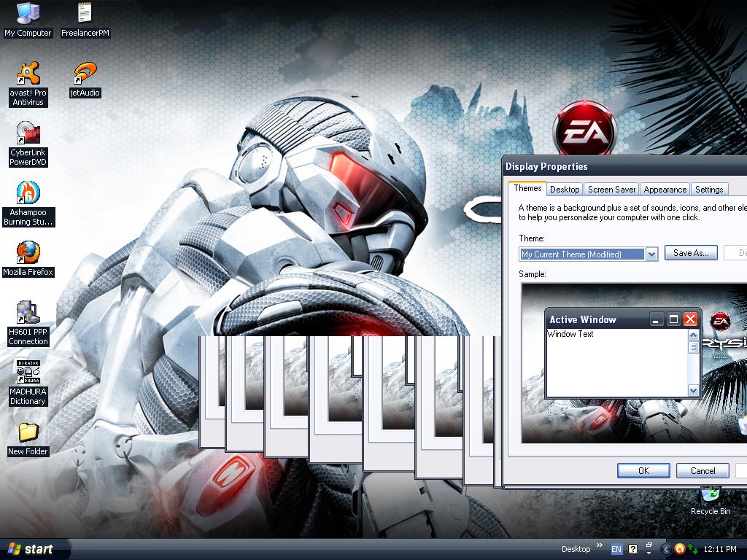Expand the Desktop toolbar chevron in taskbar
747x560 pixels.
click(x=600, y=545)
